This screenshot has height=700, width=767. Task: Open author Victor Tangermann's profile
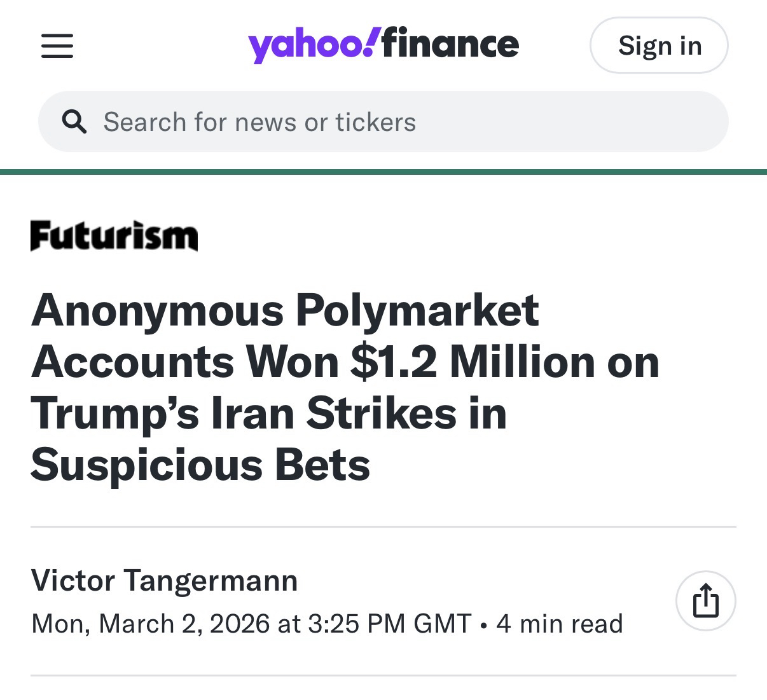click(x=164, y=580)
